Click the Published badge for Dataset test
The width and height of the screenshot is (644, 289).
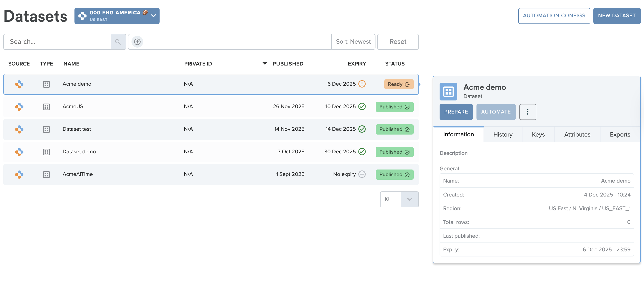click(x=394, y=129)
